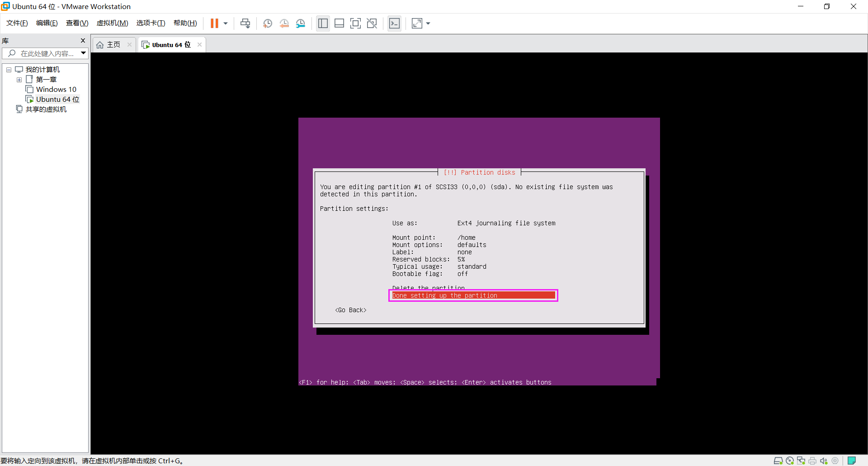The height and width of the screenshot is (466, 868).
Task: Click the printer status icon
Action: [x=812, y=461]
